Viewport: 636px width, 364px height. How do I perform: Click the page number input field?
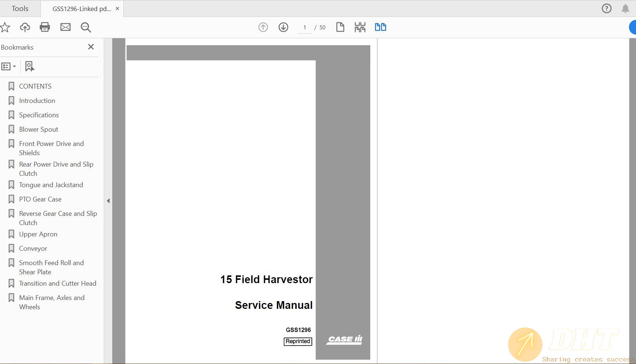pos(305,28)
